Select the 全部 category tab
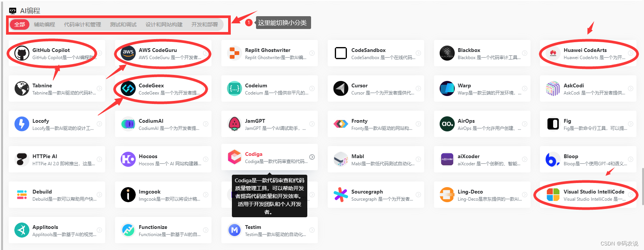Screen dimensions: 644x250 20,24
